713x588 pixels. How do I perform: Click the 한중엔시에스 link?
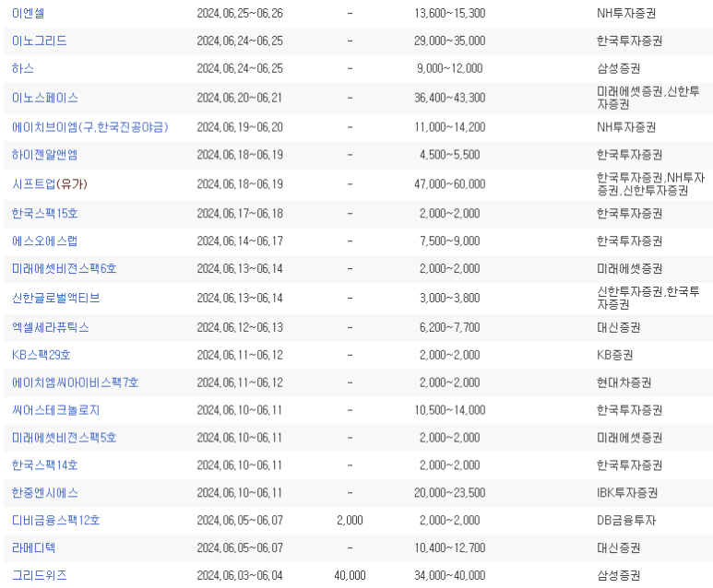click(44, 492)
